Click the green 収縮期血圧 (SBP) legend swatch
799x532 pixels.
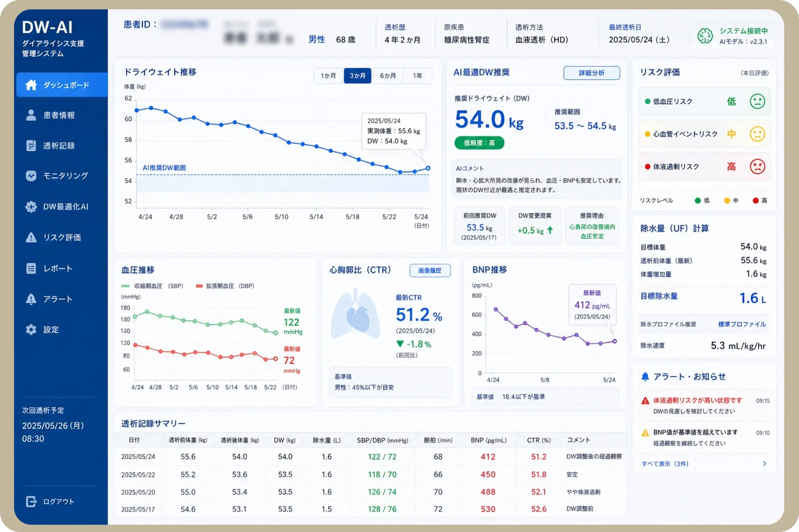(x=125, y=286)
